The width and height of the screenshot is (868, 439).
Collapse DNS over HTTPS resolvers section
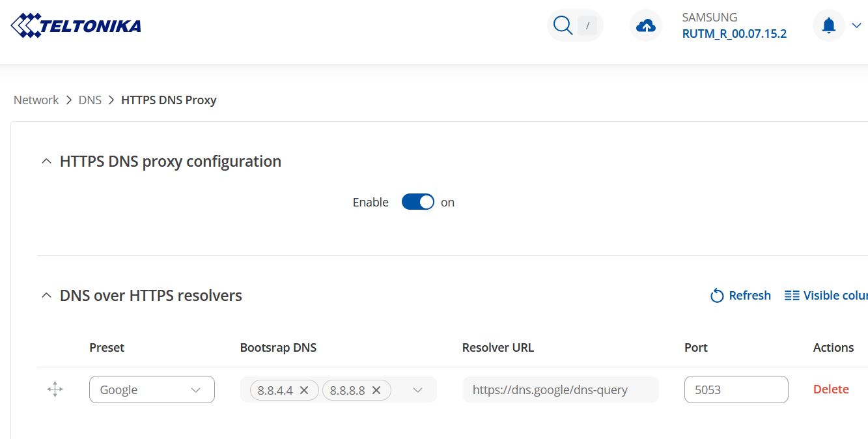(46, 296)
